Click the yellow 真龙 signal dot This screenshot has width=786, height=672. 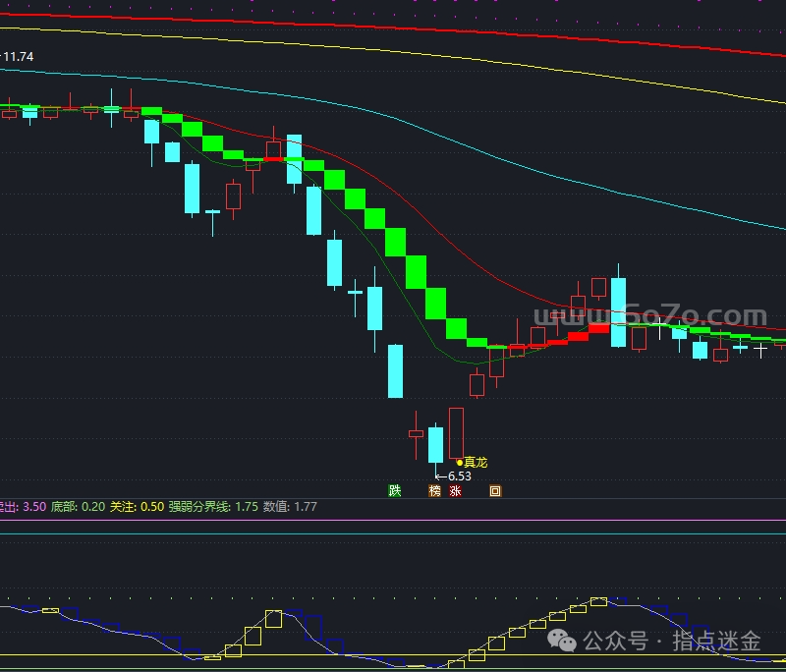(460, 462)
